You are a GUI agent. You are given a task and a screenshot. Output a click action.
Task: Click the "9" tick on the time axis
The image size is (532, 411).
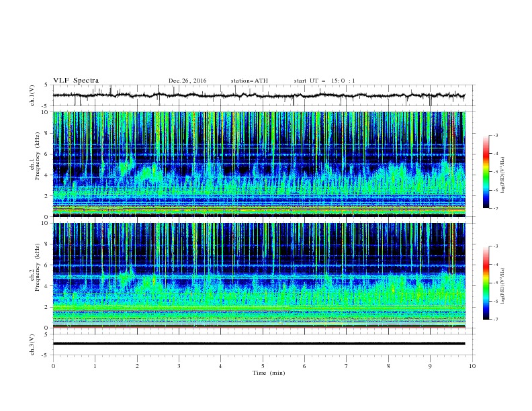click(430, 366)
